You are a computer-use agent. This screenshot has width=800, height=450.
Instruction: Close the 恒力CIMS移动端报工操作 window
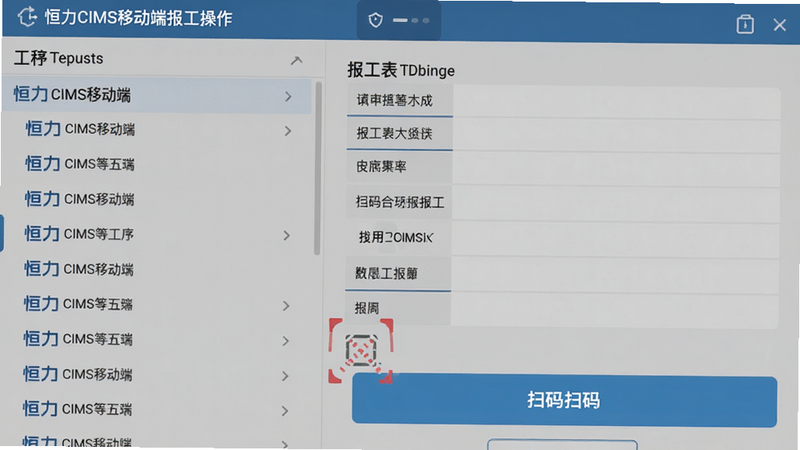(779, 24)
